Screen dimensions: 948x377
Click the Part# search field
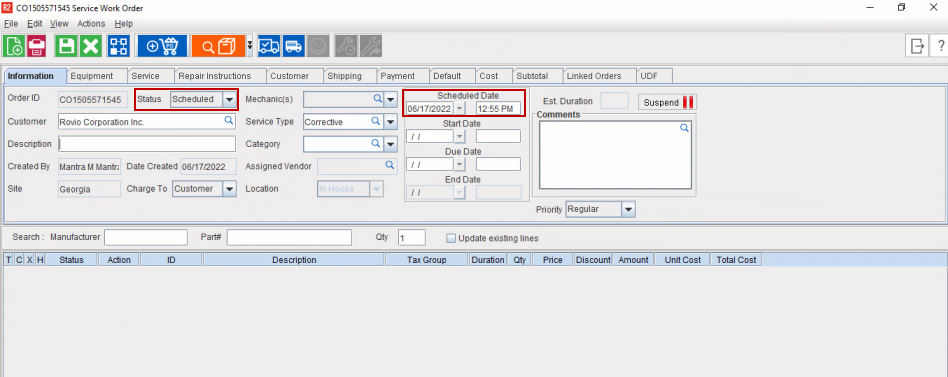tap(289, 237)
